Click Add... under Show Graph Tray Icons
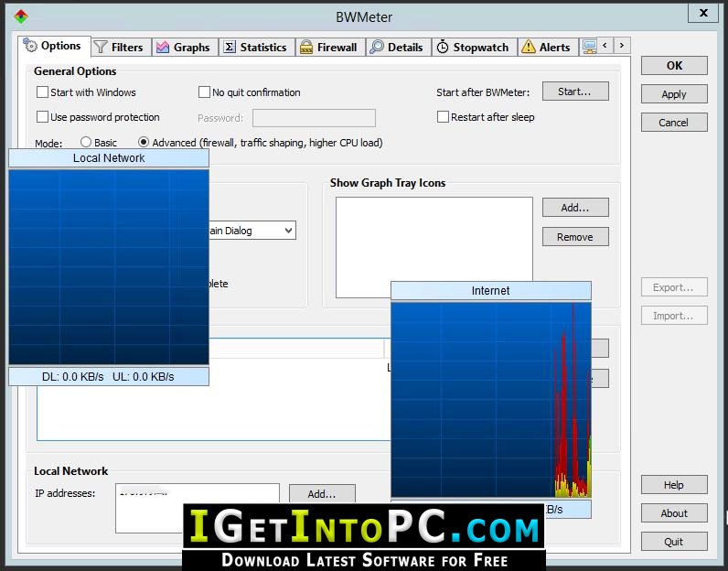Screen dimensions: 728x571 pyautogui.click(x=575, y=208)
